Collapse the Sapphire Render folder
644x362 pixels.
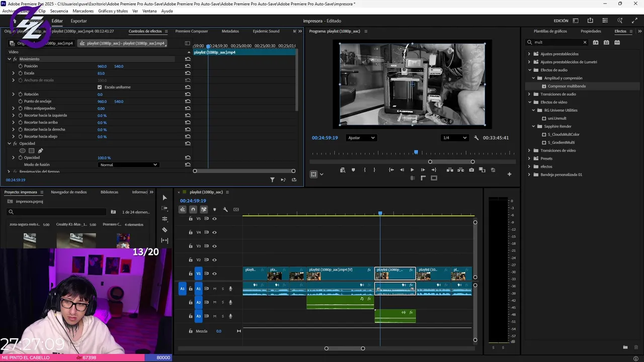click(x=534, y=127)
